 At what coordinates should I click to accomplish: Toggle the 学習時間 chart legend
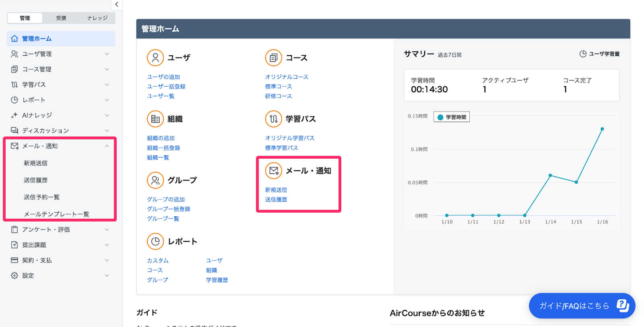point(452,117)
